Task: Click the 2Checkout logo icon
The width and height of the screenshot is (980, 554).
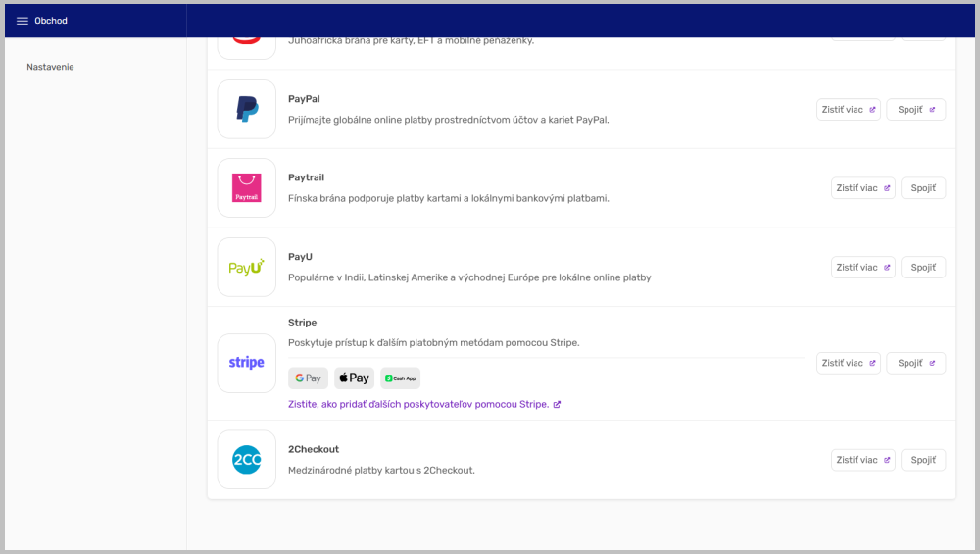Action: click(247, 459)
